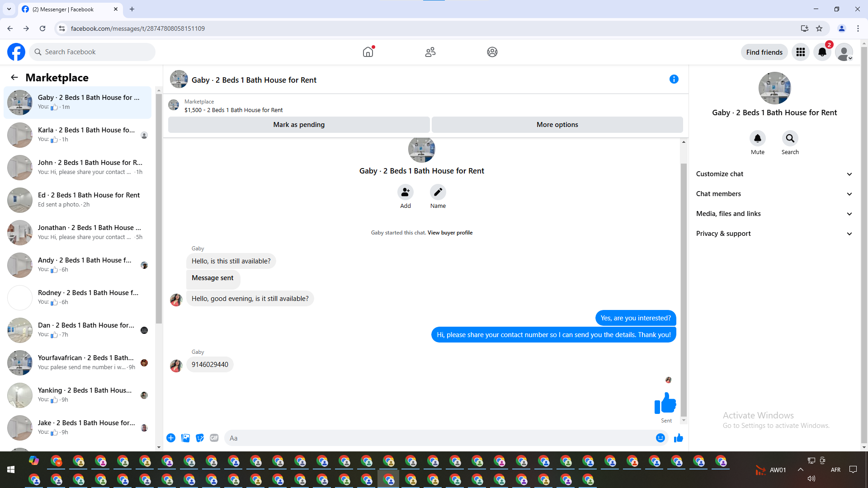Open the Facebook menu grid icon
Viewport: 868px width, 488px height.
tap(801, 52)
